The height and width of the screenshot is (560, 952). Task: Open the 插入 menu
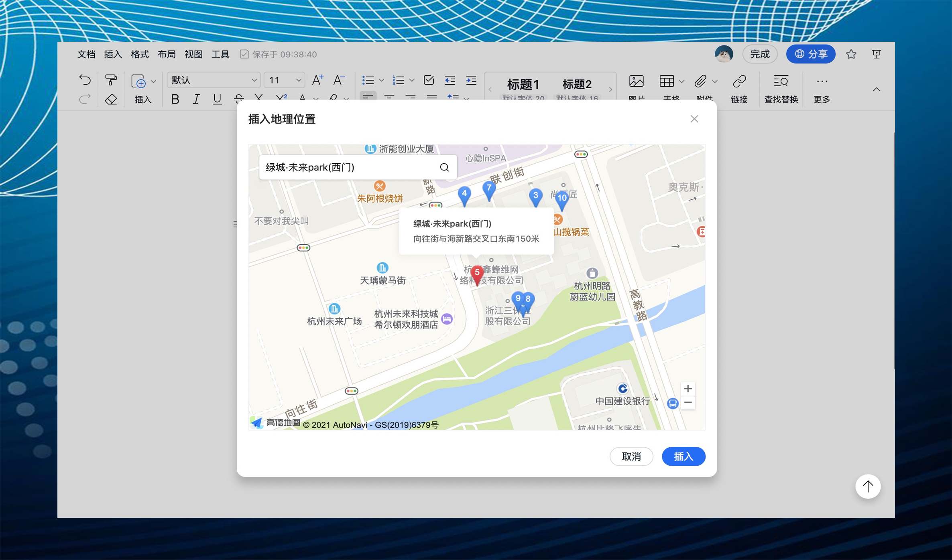112,54
